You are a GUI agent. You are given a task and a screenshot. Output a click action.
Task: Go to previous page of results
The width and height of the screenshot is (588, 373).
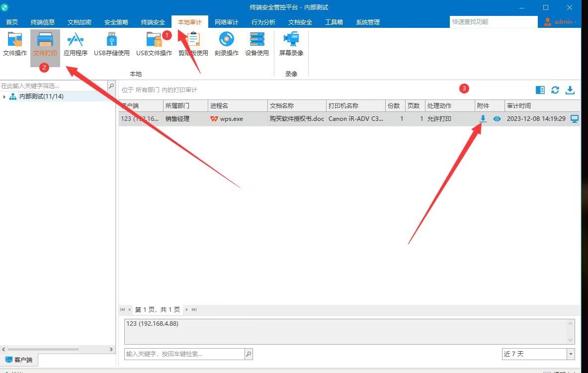point(129,309)
